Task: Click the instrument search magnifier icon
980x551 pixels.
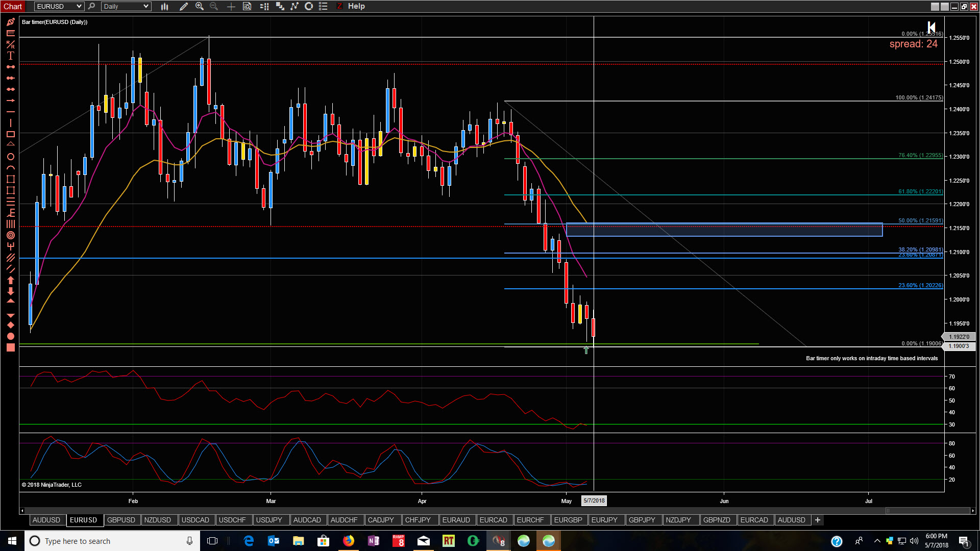Action: pos(91,6)
